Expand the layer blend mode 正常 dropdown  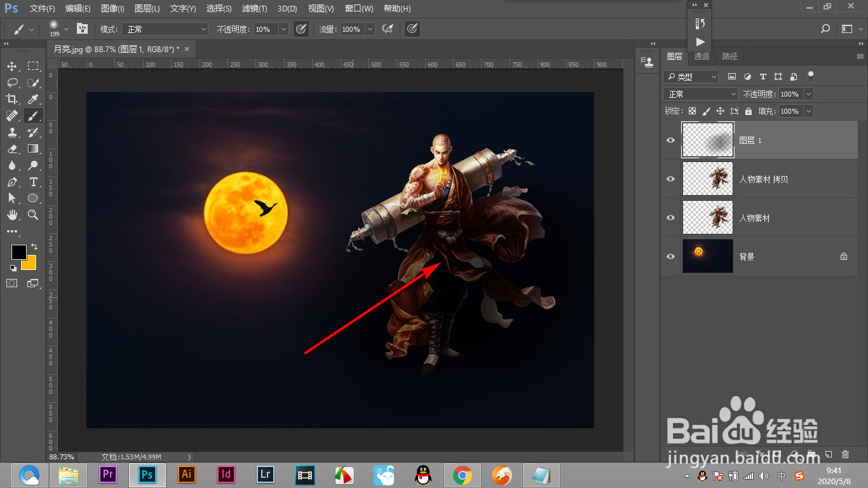pos(700,94)
